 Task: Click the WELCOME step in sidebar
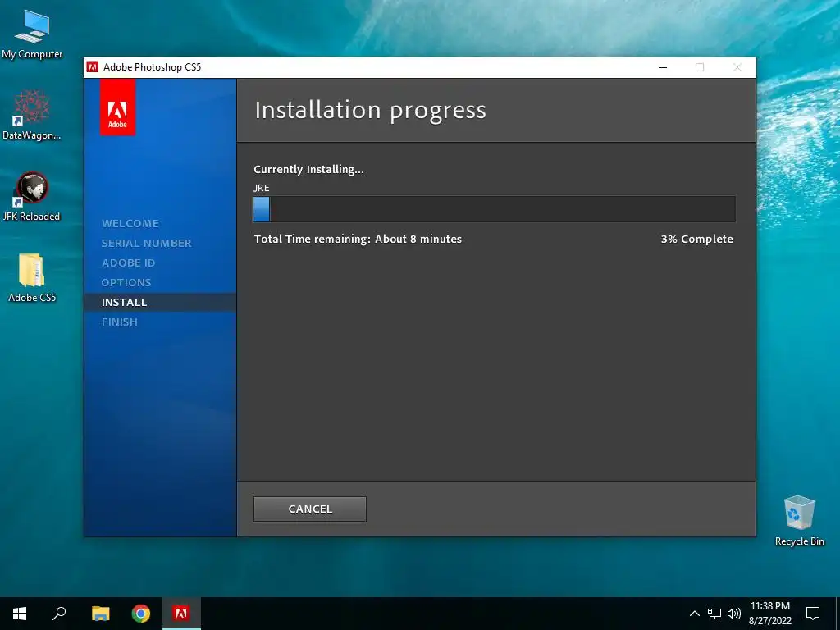[x=130, y=223]
